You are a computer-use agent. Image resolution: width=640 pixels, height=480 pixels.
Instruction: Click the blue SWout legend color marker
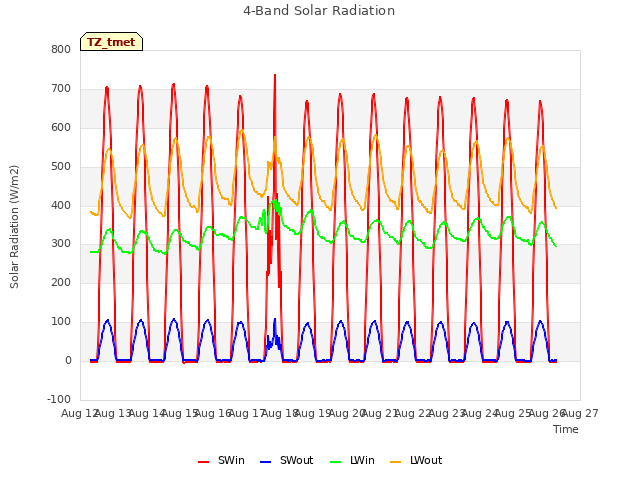click(265, 462)
